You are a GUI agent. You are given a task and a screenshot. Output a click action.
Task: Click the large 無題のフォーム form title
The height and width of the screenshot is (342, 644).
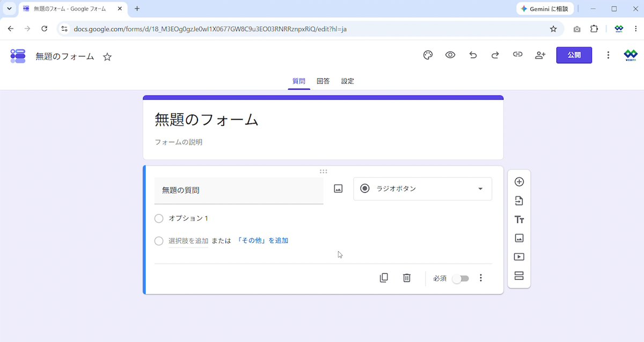pos(207,119)
